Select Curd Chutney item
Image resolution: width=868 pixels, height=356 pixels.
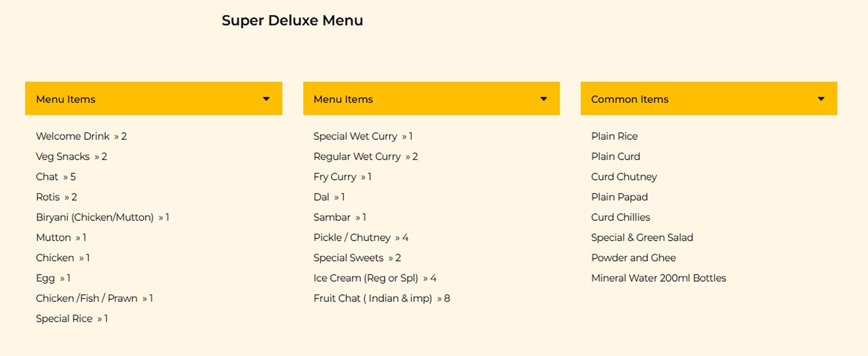point(624,177)
